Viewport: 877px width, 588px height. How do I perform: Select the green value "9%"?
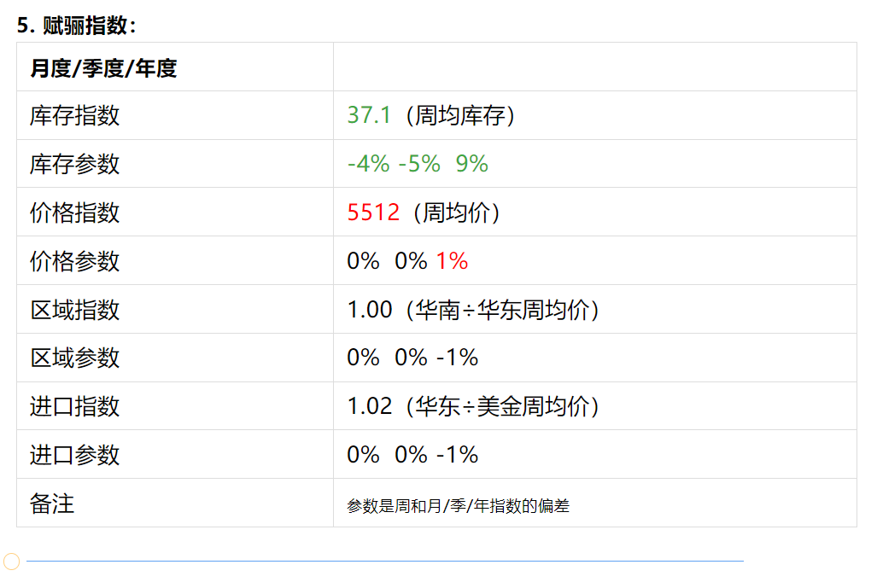tap(472, 164)
